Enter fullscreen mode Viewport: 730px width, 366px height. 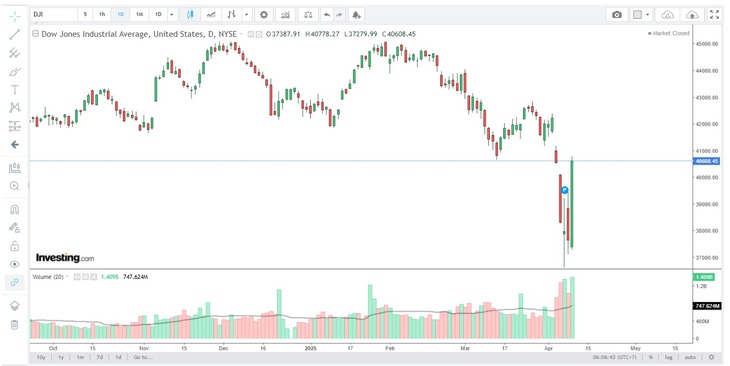pos(715,14)
